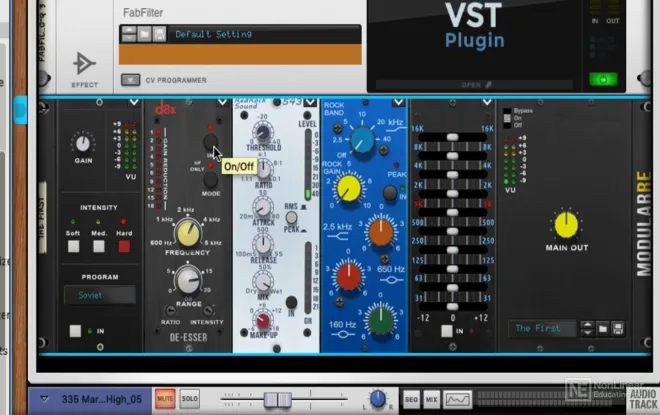Click the compressor Threshold knob

(x=263, y=133)
